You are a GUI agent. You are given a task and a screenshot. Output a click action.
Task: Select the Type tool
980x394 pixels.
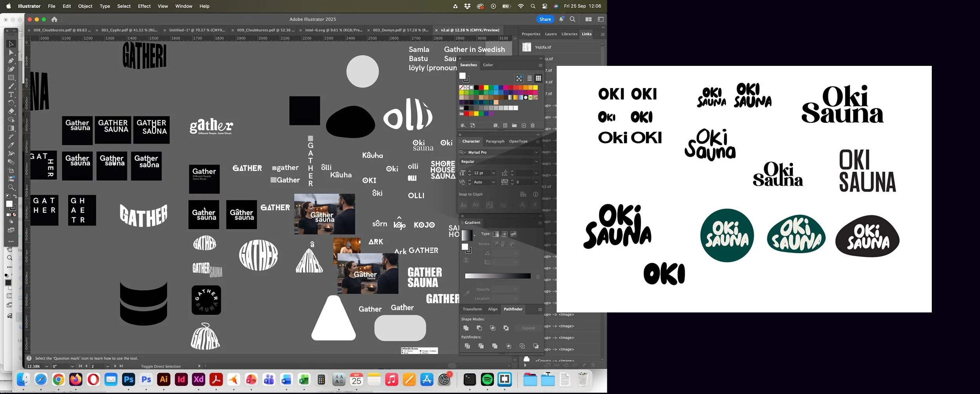coord(11,94)
